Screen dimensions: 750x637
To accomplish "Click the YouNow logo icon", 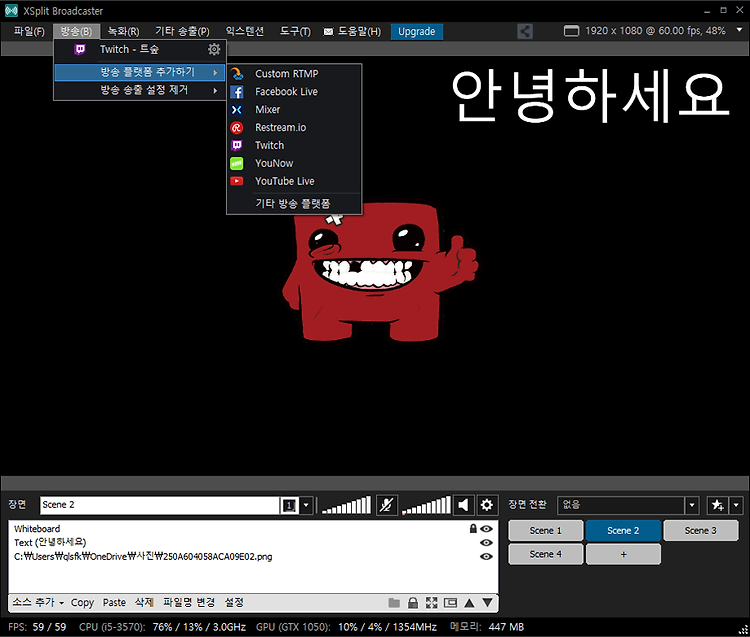I will [x=237, y=164].
